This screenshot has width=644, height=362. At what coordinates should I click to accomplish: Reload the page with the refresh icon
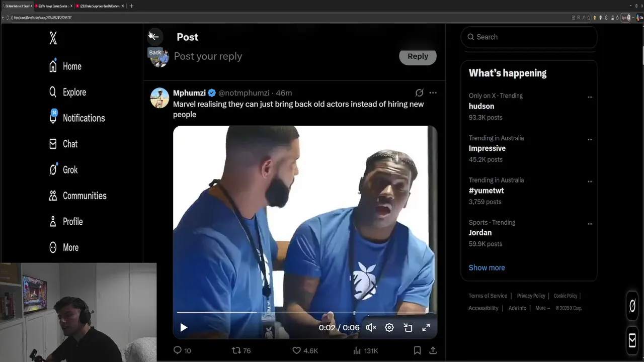[8, 18]
